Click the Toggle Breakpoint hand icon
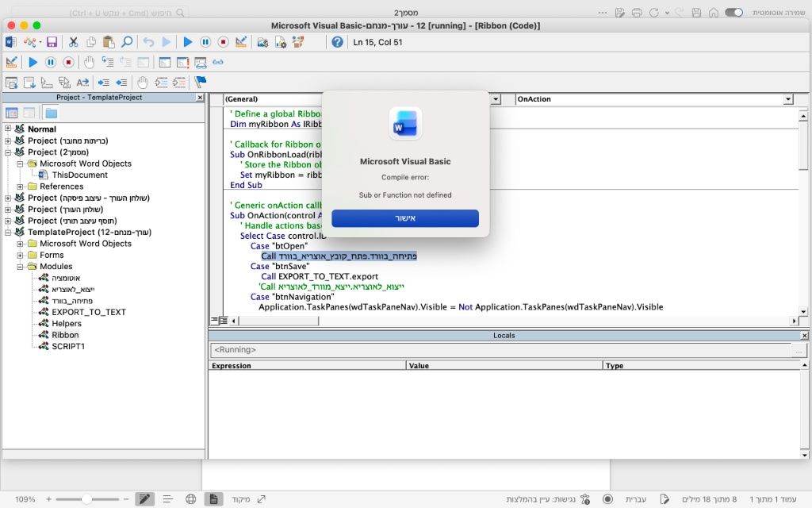812x508 pixels. pos(89,62)
